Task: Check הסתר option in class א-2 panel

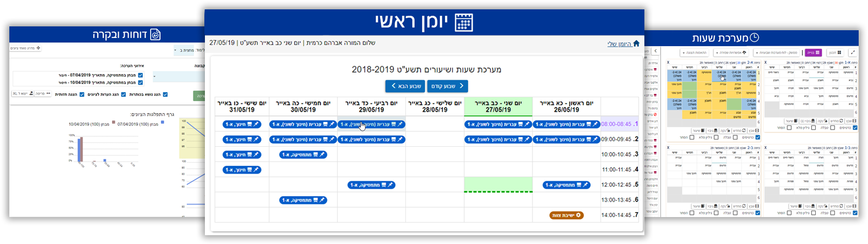Action: [692, 137]
